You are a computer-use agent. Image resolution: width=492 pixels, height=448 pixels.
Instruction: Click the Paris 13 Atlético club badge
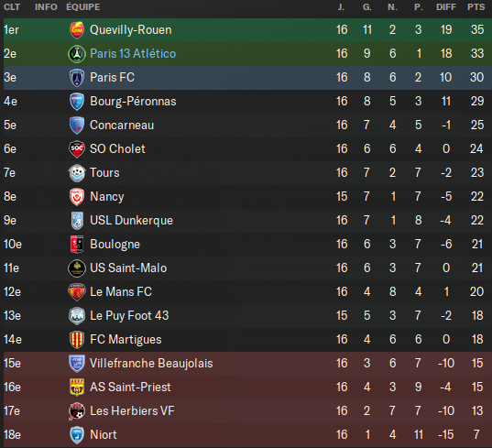pos(77,54)
